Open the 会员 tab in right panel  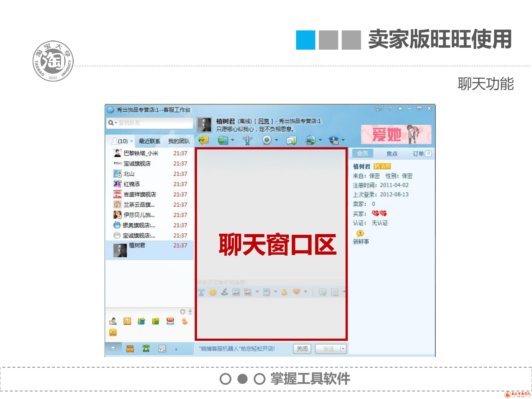click(x=362, y=153)
